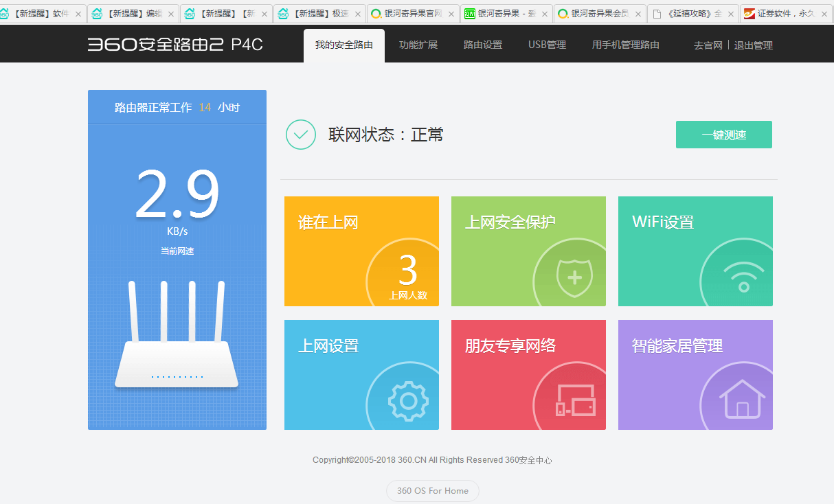Click the green iQIYI favicon tab icon
The image size is (834, 504).
point(469,14)
